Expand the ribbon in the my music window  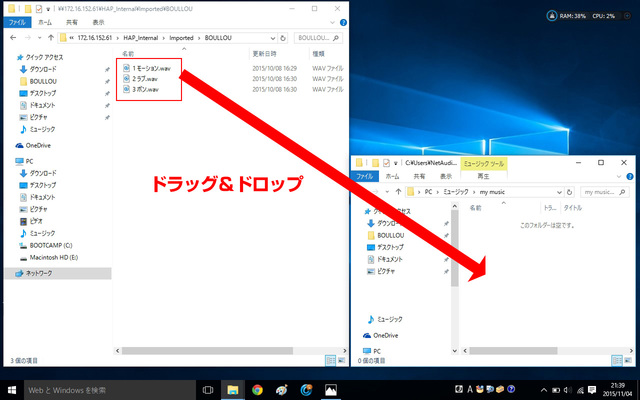(617, 176)
